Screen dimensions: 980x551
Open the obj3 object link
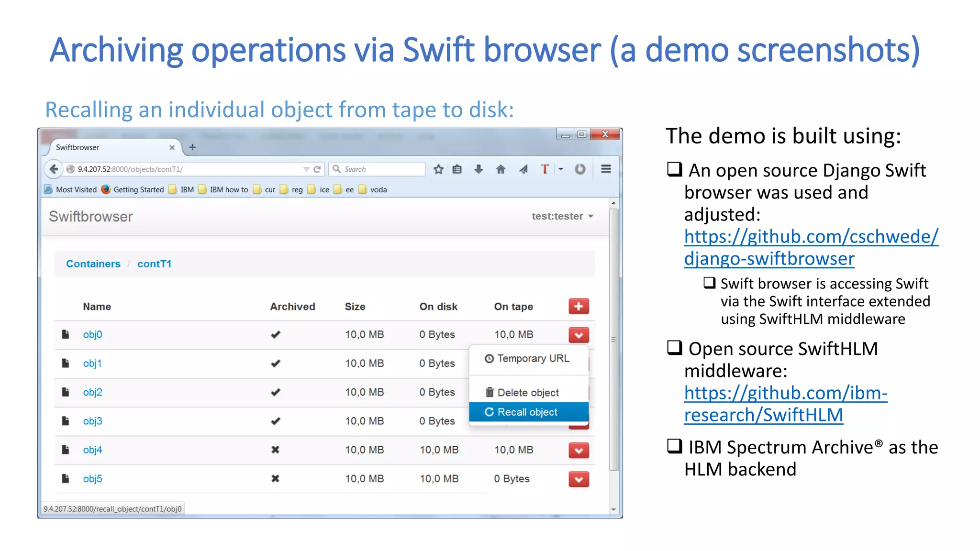[x=92, y=421]
